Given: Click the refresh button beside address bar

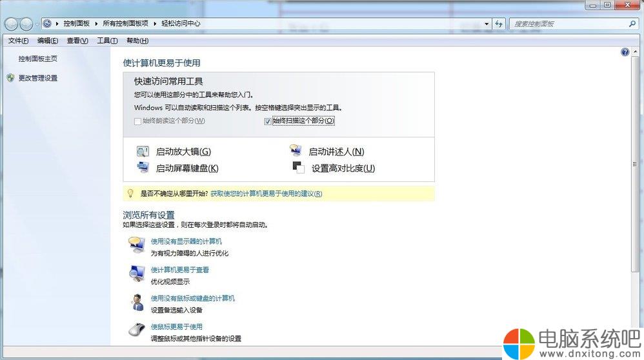Looking at the screenshot, I should (x=499, y=24).
